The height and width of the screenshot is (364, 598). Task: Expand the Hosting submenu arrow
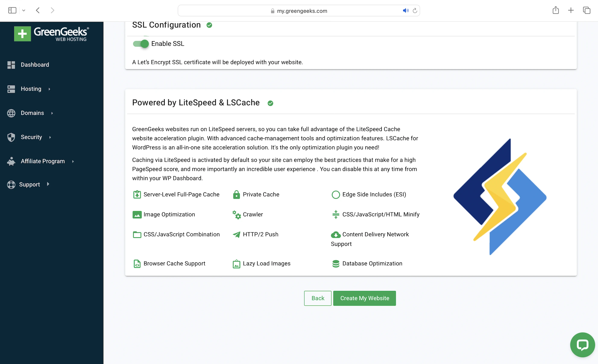point(49,89)
